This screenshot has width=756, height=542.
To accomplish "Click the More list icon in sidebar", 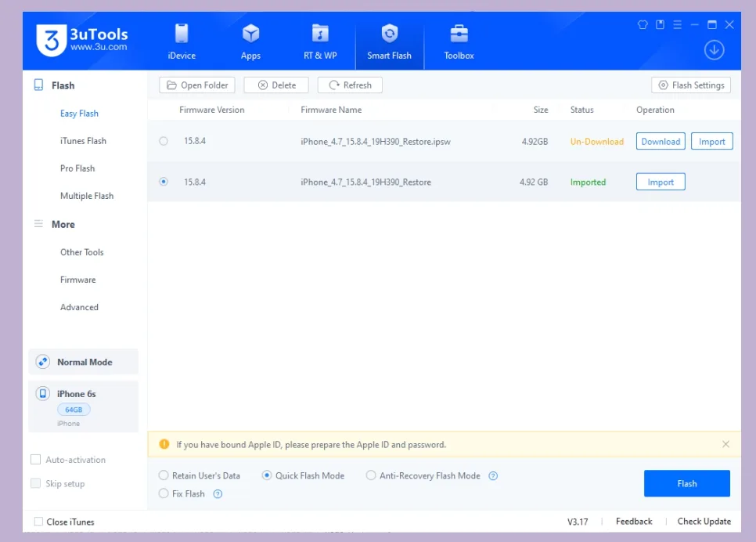I will coord(38,224).
